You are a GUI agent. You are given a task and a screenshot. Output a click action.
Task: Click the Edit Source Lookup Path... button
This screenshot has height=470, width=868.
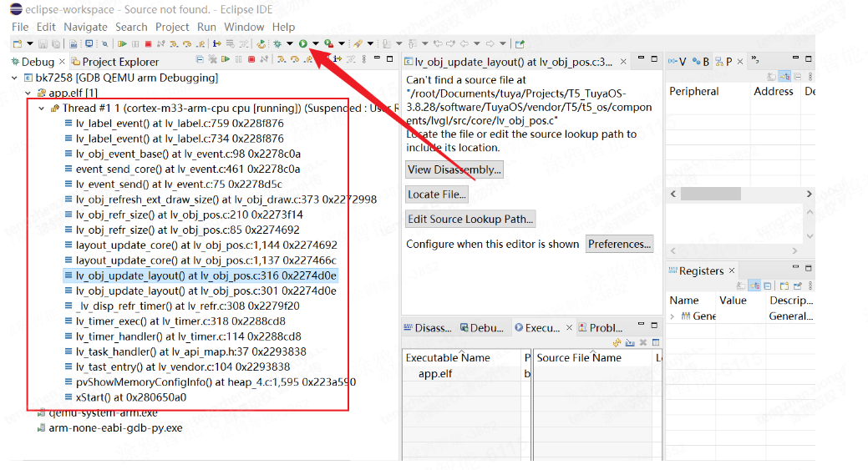tap(470, 220)
